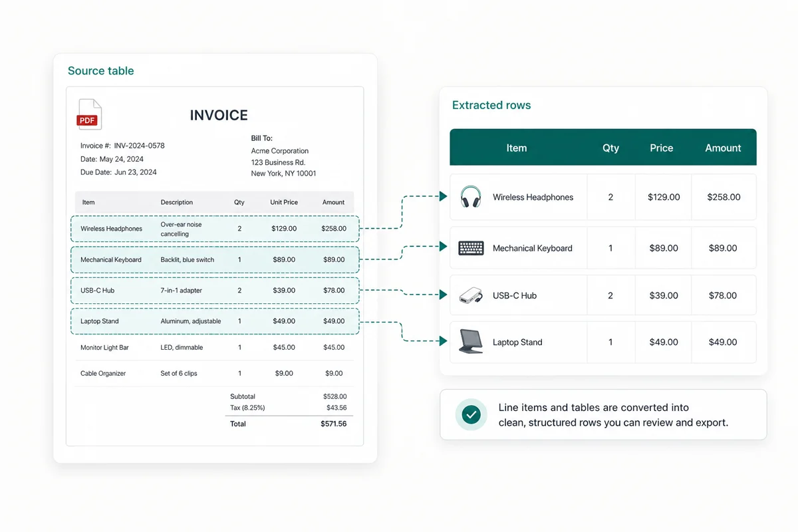Click the USB-C hub icon in extracted rows
798x532 pixels.
tap(471, 295)
